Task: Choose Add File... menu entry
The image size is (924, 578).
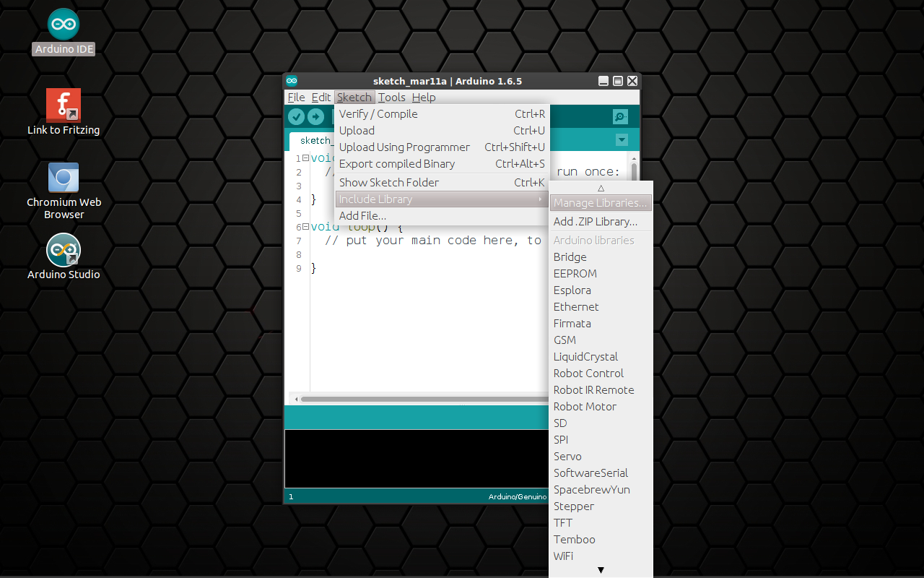Action: (x=442, y=216)
